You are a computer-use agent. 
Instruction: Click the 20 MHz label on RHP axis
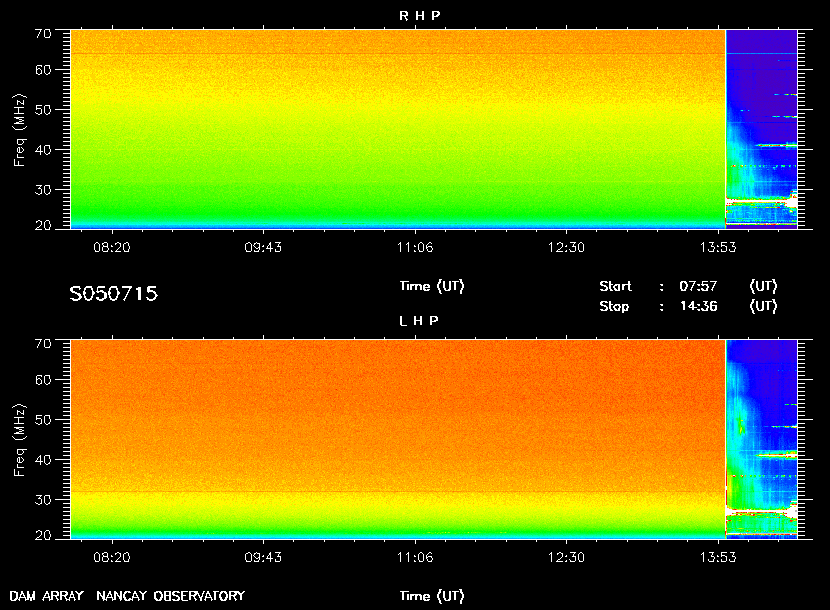coord(43,225)
